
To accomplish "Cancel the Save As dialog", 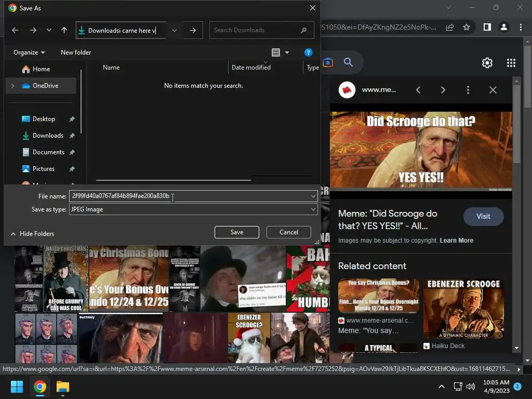I will pyautogui.click(x=289, y=232).
